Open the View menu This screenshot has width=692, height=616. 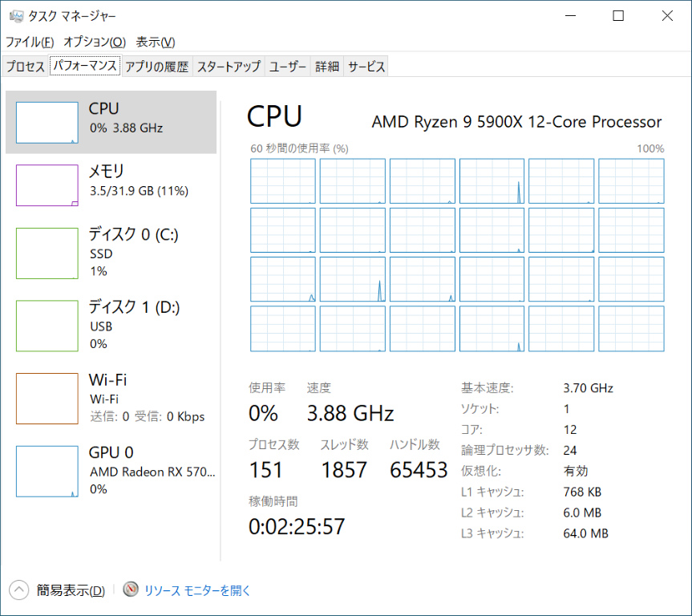pos(155,42)
